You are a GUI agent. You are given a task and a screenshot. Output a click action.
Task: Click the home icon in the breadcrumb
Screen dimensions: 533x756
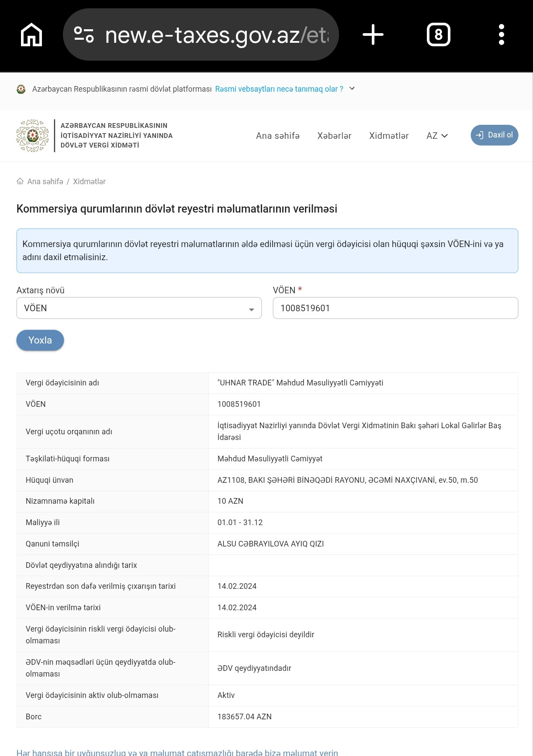tap(20, 181)
